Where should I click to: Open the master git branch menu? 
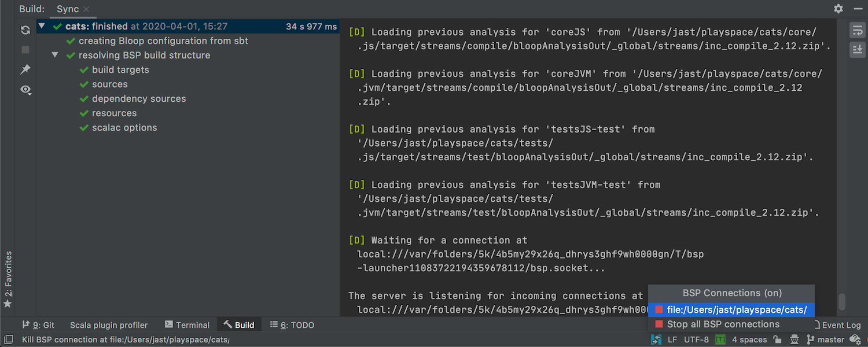[826, 340]
